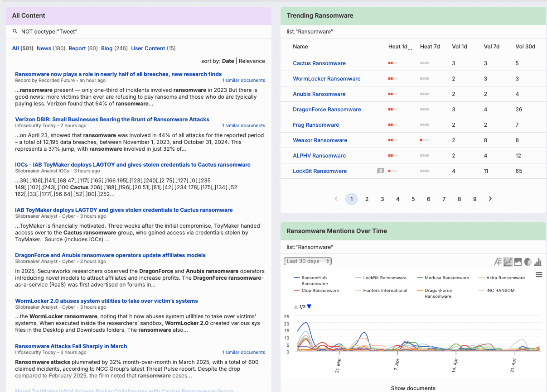The width and height of the screenshot is (547, 392).
Task: View similar documents for Verizon DBIR article
Action: point(243,126)
